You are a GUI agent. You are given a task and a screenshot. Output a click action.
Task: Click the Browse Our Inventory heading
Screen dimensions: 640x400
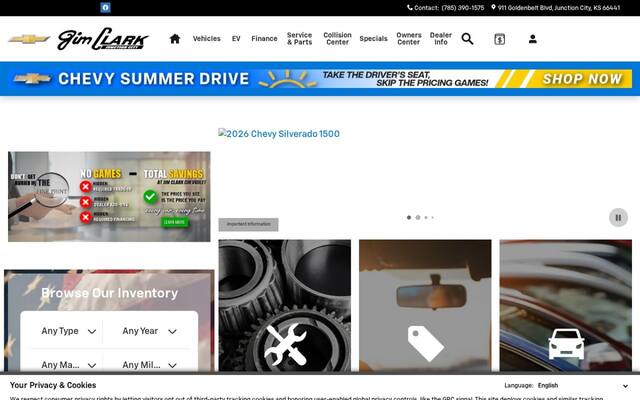click(x=109, y=293)
